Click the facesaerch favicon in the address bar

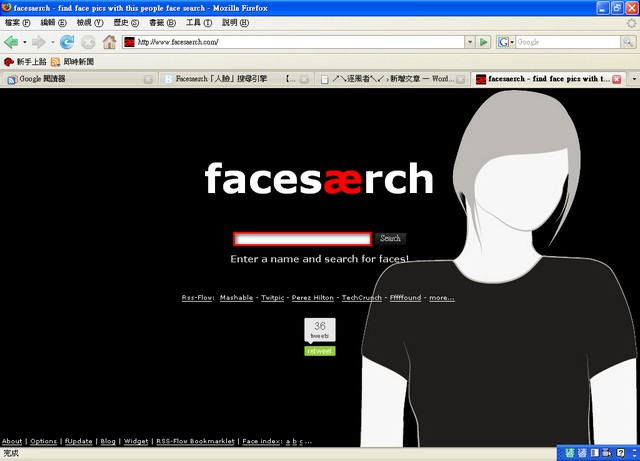point(129,42)
